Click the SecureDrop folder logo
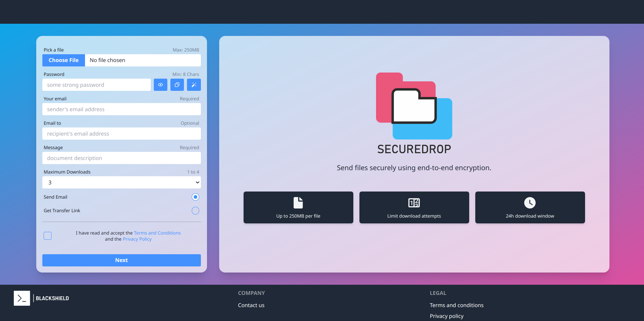644x321 pixels. [414, 106]
